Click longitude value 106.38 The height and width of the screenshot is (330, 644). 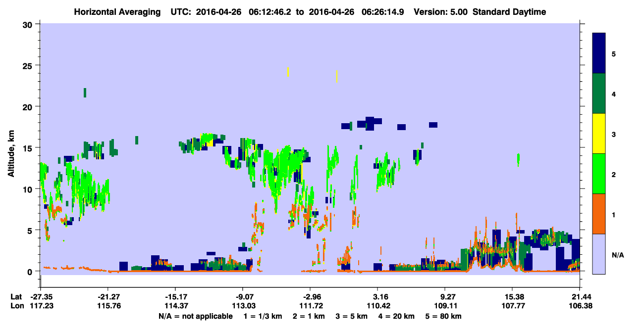580,306
